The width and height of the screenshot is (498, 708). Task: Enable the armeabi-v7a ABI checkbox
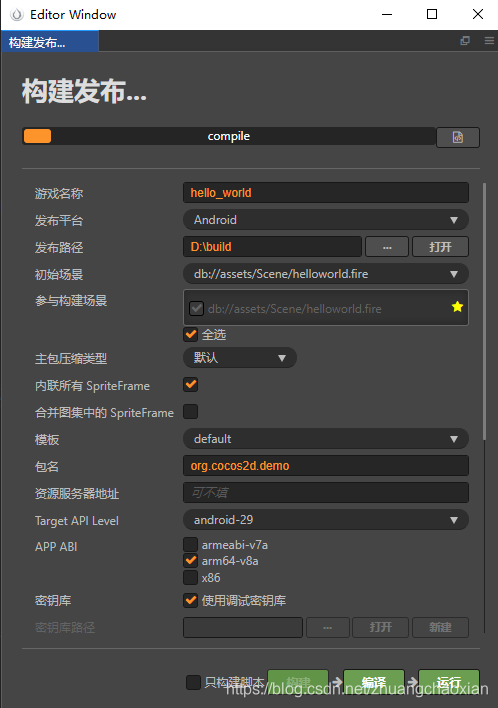(x=191, y=545)
